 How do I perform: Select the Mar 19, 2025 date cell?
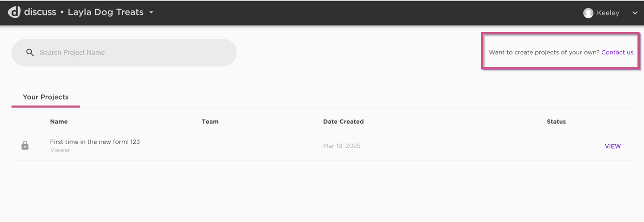coord(342,146)
